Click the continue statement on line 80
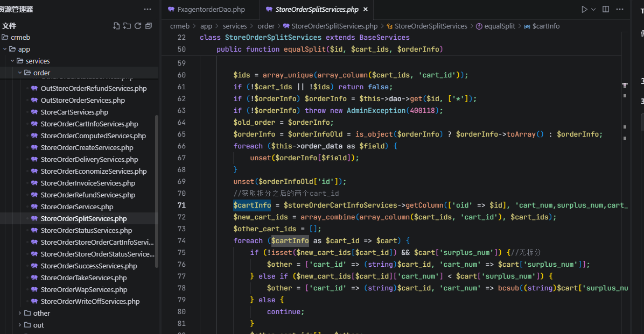644x334 pixels. click(x=285, y=312)
